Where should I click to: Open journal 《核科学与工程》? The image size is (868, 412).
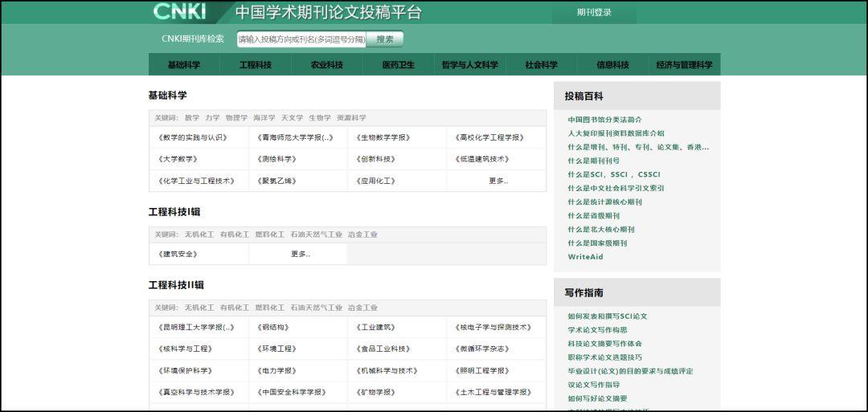pyautogui.click(x=184, y=349)
